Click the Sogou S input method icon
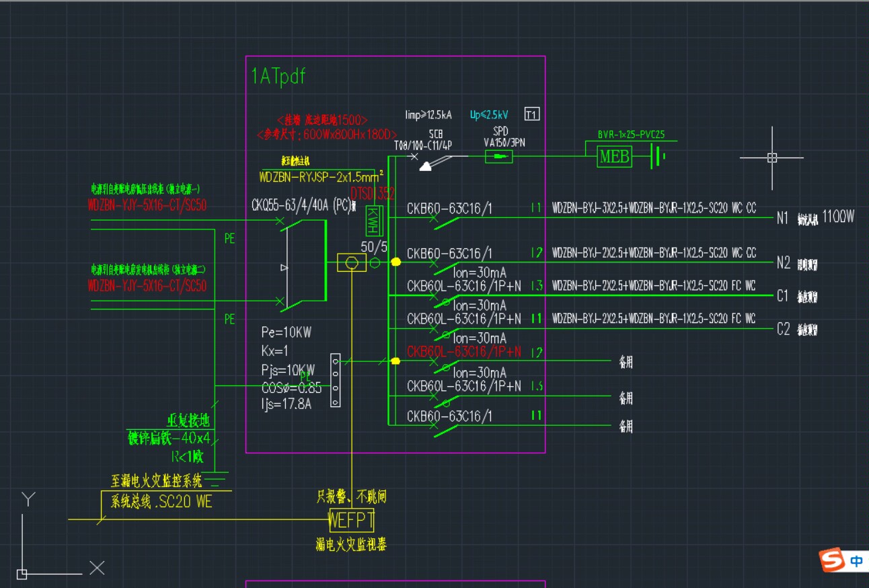This screenshot has height=588, width=869. (x=832, y=560)
